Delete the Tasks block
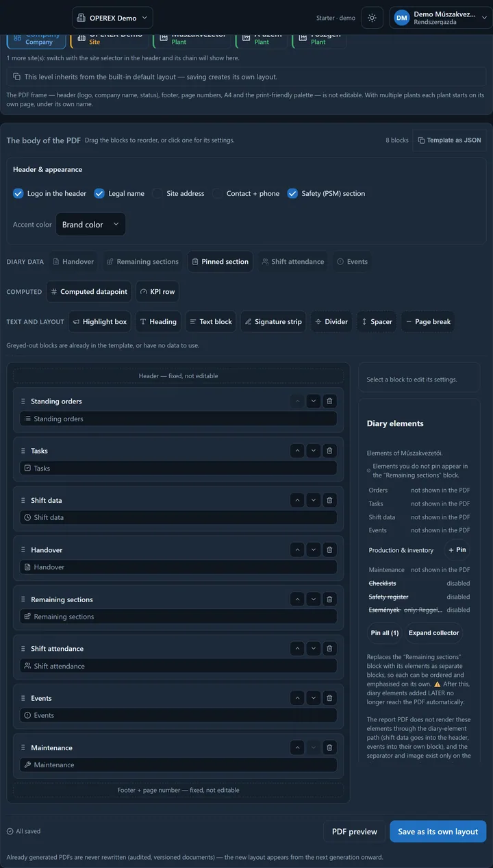 (x=329, y=451)
